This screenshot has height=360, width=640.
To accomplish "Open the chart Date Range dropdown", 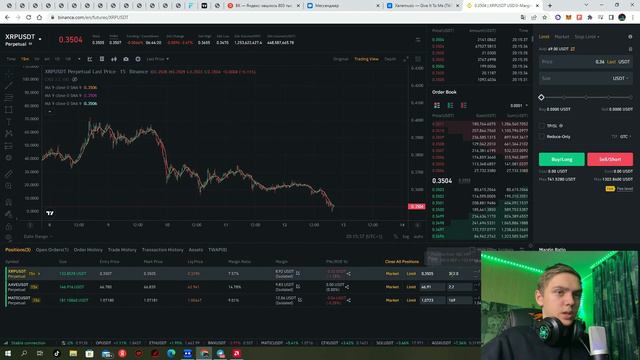I will pyautogui.click(x=38, y=236).
